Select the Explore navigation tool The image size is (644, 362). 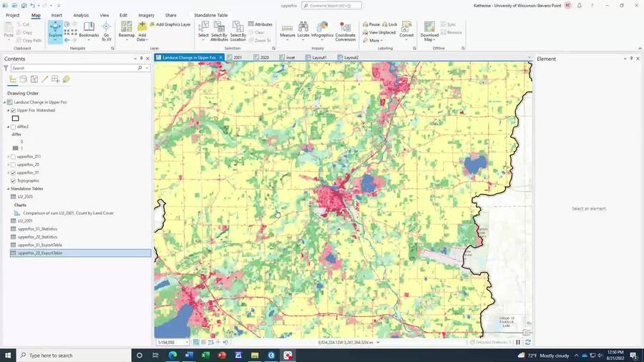point(55,31)
